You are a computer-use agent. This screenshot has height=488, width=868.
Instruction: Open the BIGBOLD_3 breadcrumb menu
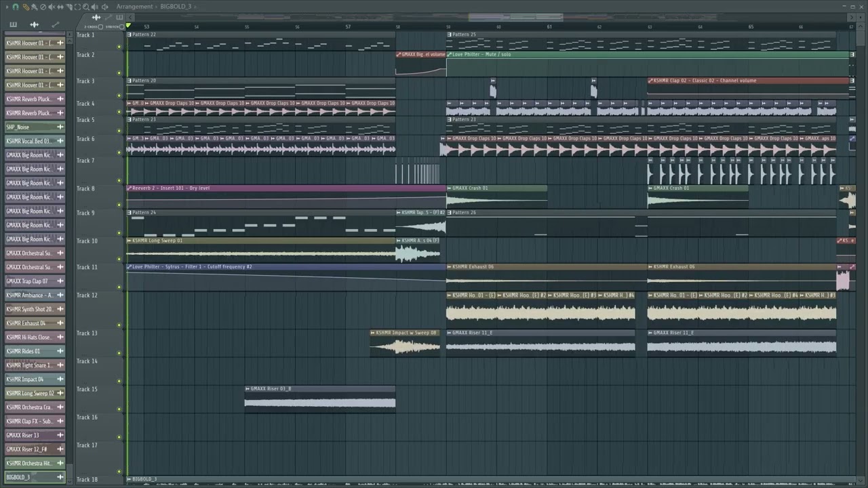[x=176, y=7]
